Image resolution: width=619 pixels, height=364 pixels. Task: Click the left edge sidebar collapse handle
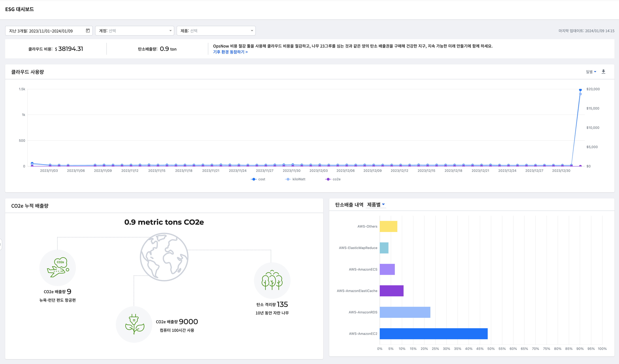point(1,244)
